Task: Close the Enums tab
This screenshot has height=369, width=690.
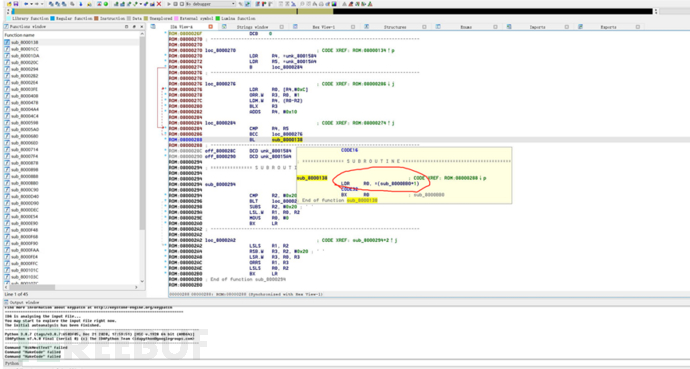Action: click(495, 27)
